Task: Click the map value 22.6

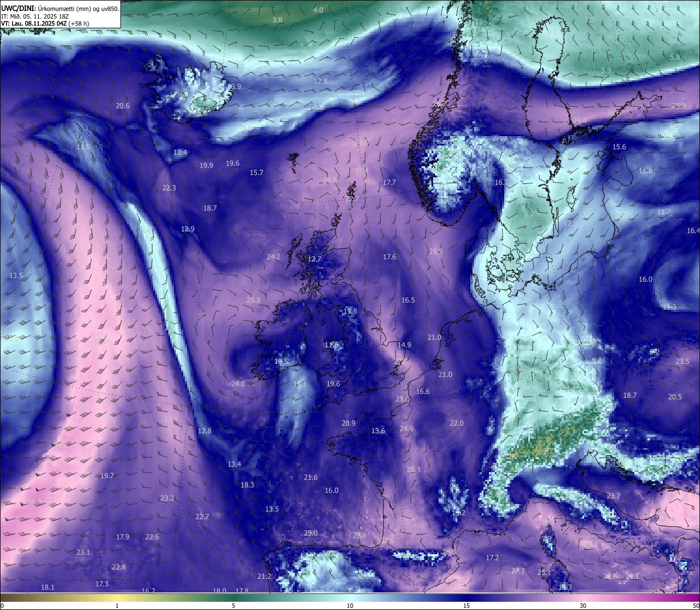Action: (152, 537)
